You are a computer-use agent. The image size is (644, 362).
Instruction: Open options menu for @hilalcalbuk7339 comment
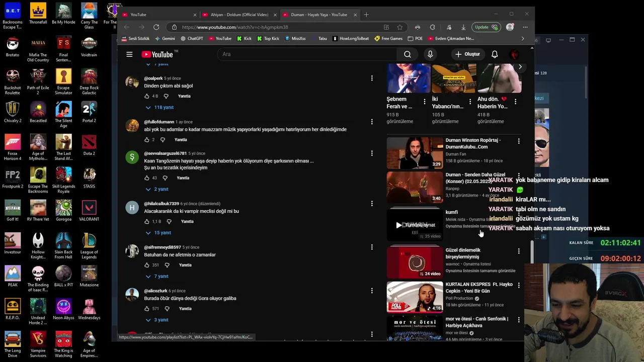click(372, 204)
